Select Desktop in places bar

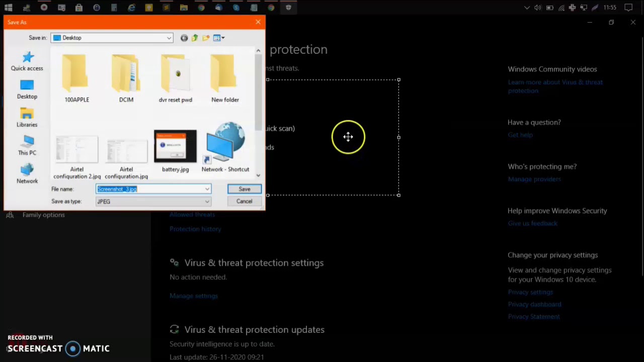[x=27, y=89]
